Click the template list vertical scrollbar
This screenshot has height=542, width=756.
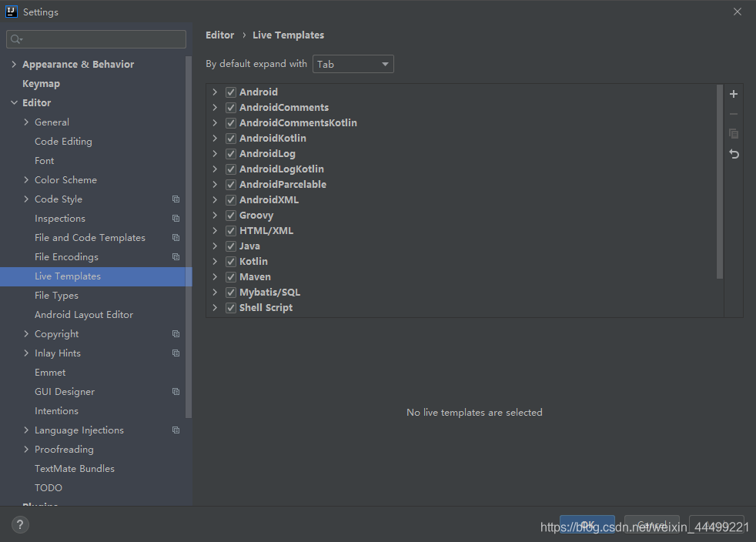[x=720, y=182]
